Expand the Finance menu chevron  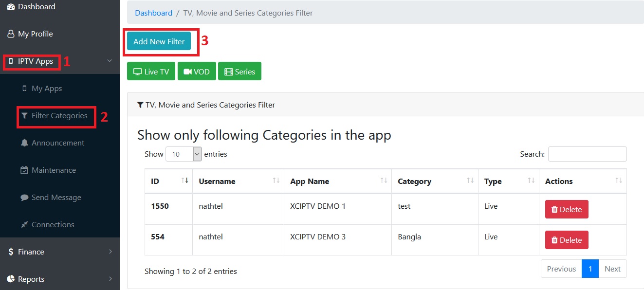110,252
